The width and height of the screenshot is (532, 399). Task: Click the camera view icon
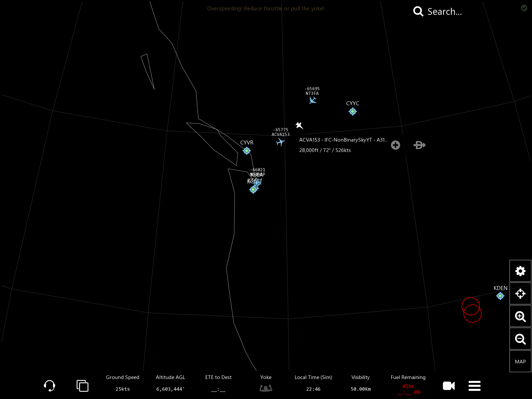tap(449, 386)
